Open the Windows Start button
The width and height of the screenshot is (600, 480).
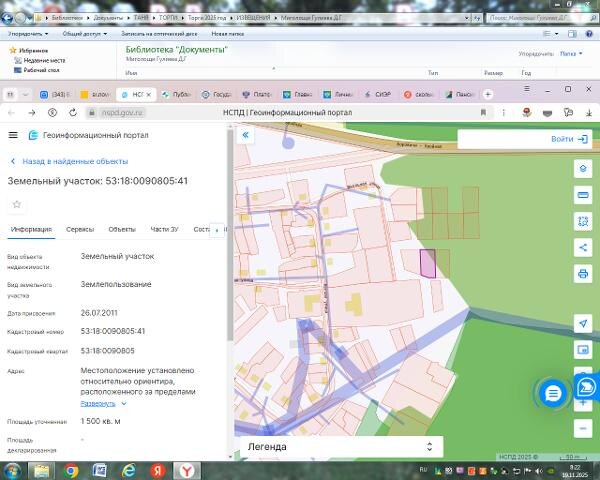point(12,471)
